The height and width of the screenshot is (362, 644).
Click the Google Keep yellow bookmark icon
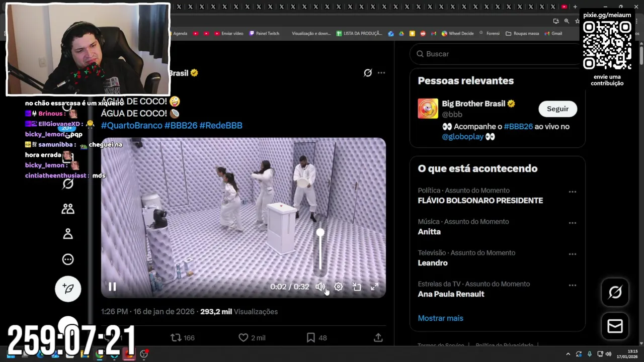(x=412, y=34)
